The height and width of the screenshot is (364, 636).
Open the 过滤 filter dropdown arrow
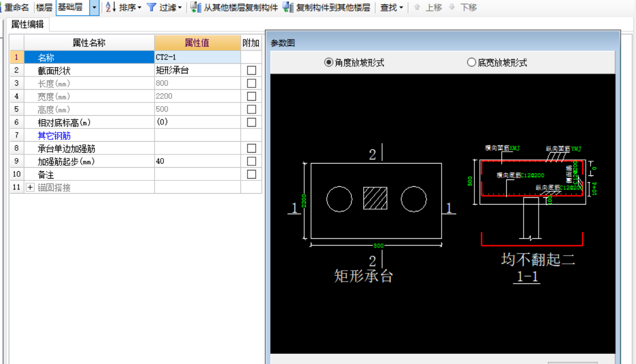pyautogui.click(x=180, y=8)
